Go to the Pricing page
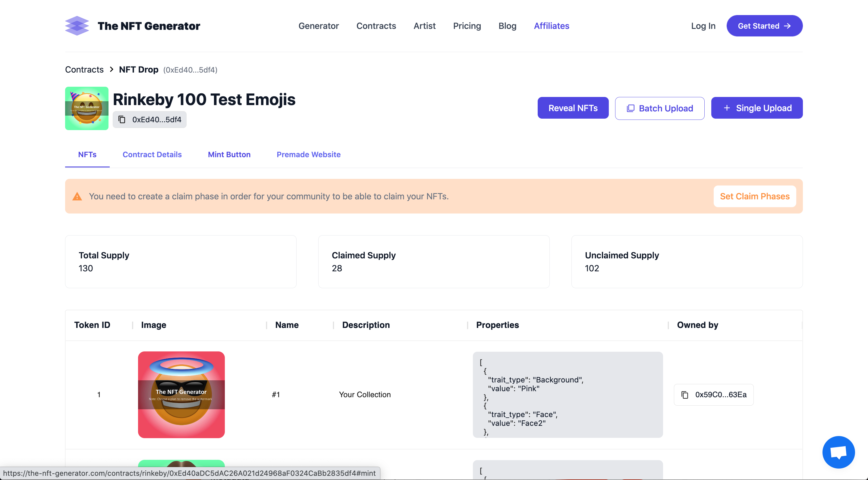This screenshot has height=480, width=868. [x=467, y=26]
